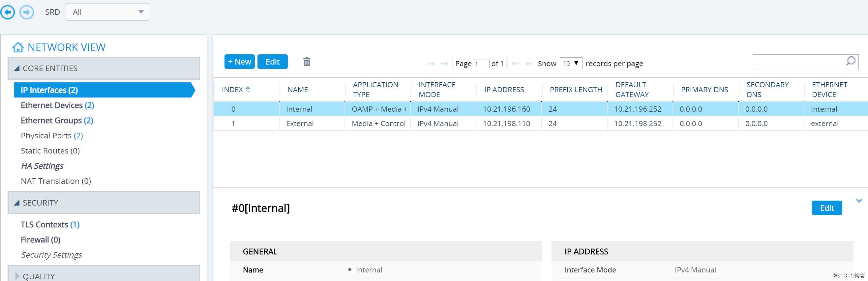Screen dimensions: 868x281
Task: Open Security Settings
Action: tap(51, 255)
